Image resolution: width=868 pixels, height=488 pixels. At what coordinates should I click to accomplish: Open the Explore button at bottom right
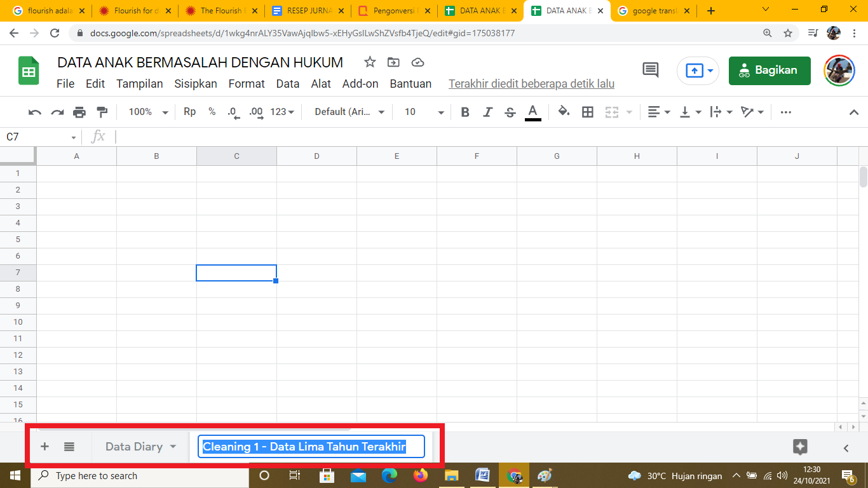(x=800, y=447)
